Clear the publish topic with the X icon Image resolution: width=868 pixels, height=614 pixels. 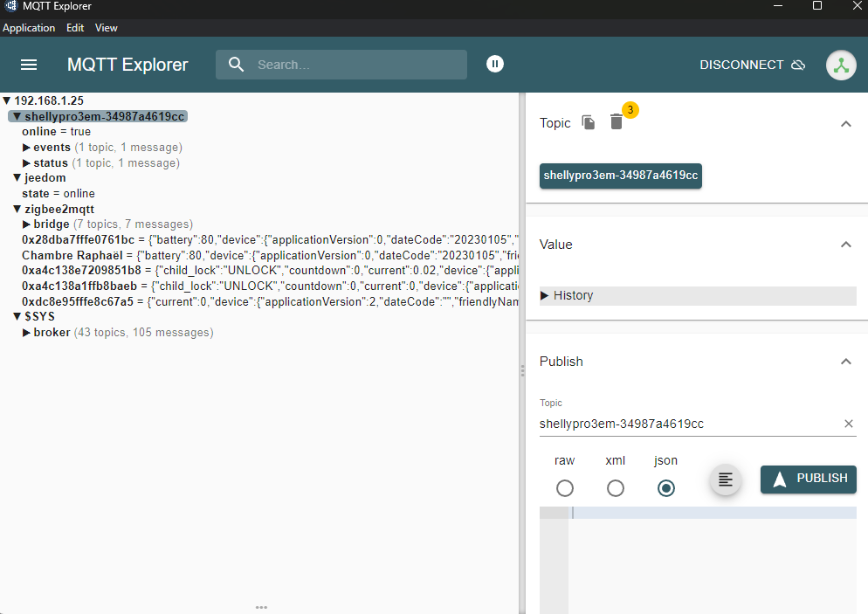(848, 424)
